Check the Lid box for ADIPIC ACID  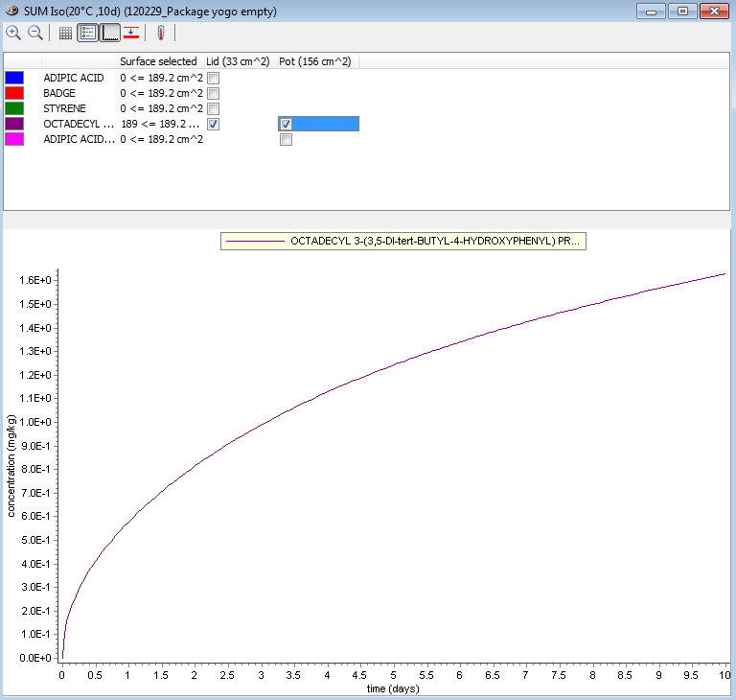214,78
